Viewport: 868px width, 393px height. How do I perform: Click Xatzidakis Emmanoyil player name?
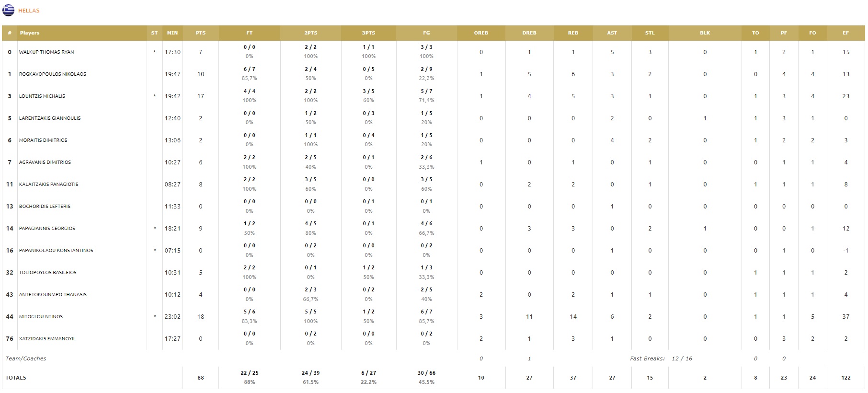pyautogui.click(x=47, y=339)
